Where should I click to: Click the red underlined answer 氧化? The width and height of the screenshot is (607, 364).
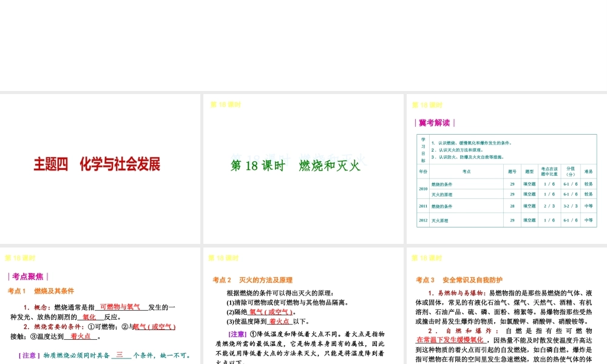pos(89,317)
